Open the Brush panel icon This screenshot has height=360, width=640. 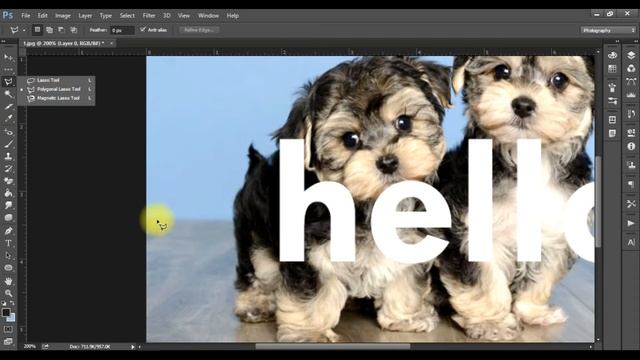612,87
